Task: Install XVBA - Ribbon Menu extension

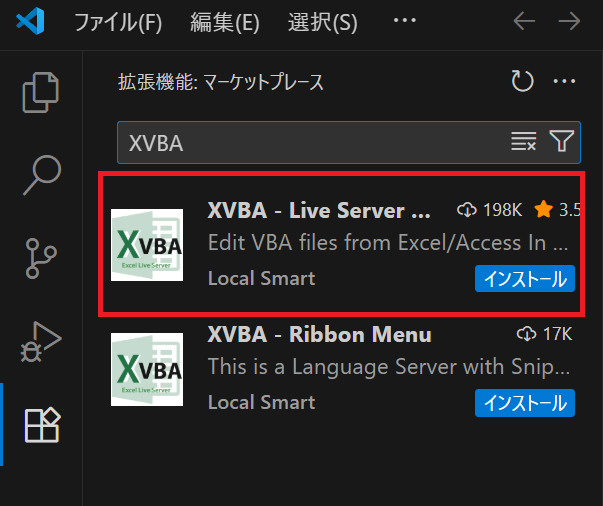Action: tap(525, 403)
